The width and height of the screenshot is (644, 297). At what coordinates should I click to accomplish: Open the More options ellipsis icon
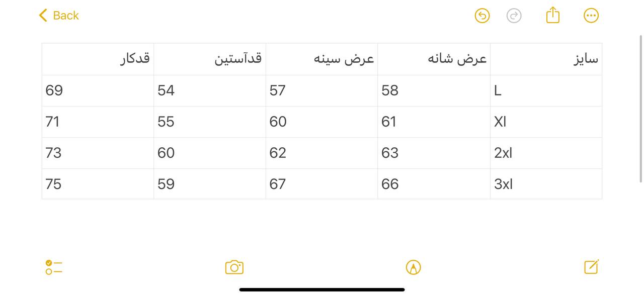click(591, 16)
